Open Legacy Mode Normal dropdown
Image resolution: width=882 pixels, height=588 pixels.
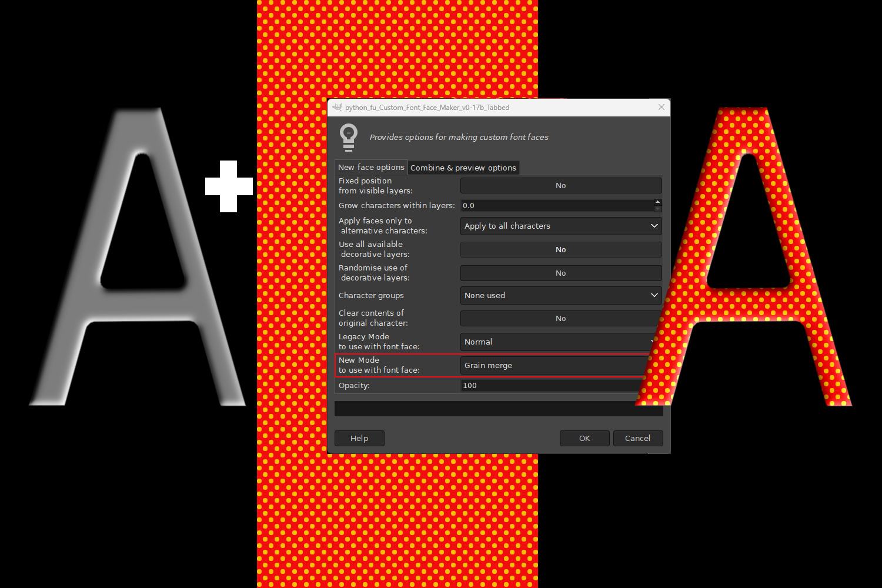point(557,342)
